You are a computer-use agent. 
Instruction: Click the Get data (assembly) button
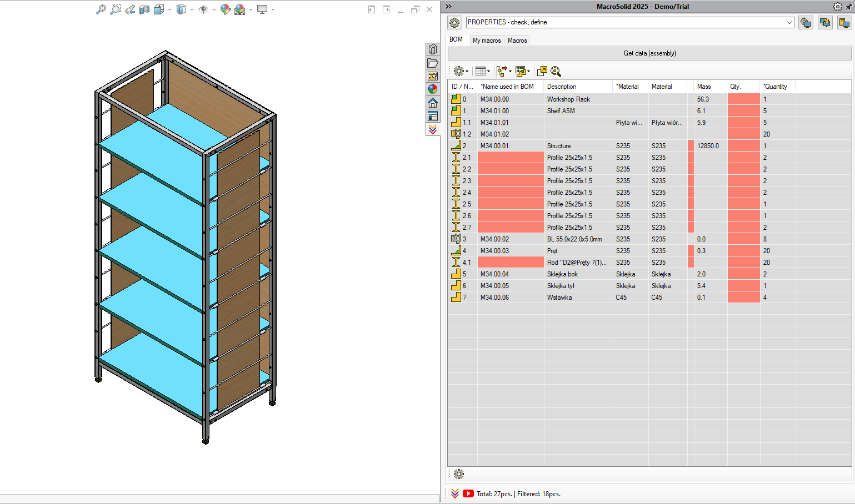pos(649,53)
